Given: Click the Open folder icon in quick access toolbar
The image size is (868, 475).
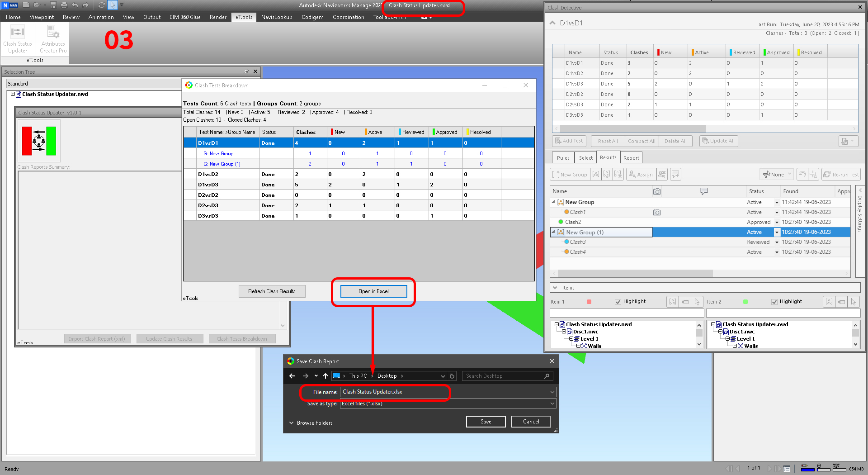Looking at the screenshot, I should (x=37, y=5).
